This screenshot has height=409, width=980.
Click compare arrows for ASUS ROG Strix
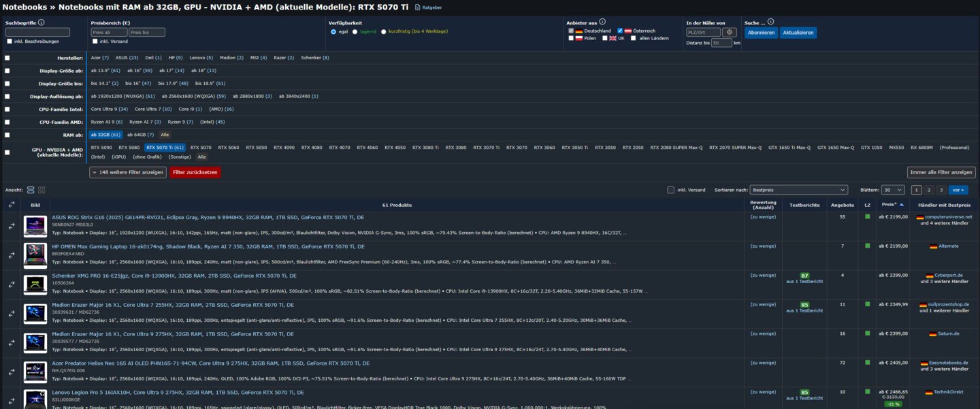pyautogui.click(x=12, y=226)
